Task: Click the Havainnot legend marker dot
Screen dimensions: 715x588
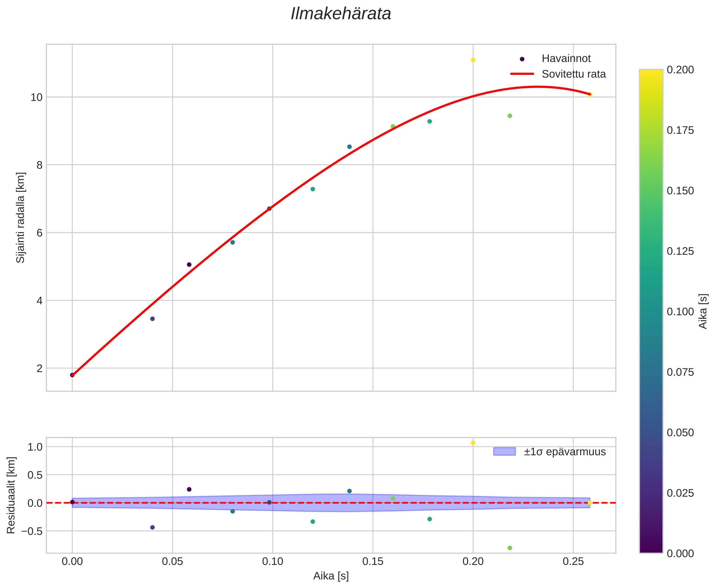Action: click(x=522, y=59)
